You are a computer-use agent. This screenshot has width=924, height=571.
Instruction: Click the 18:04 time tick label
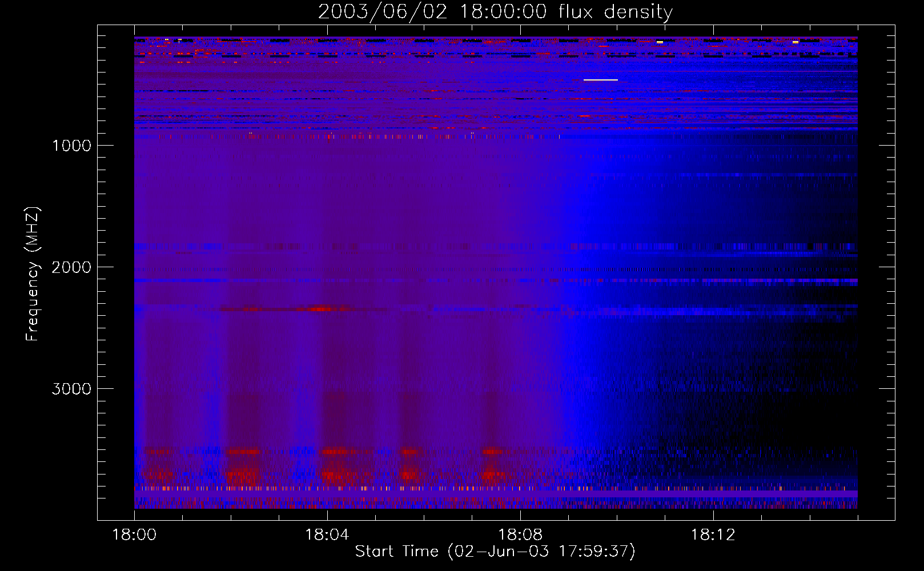click(327, 535)
